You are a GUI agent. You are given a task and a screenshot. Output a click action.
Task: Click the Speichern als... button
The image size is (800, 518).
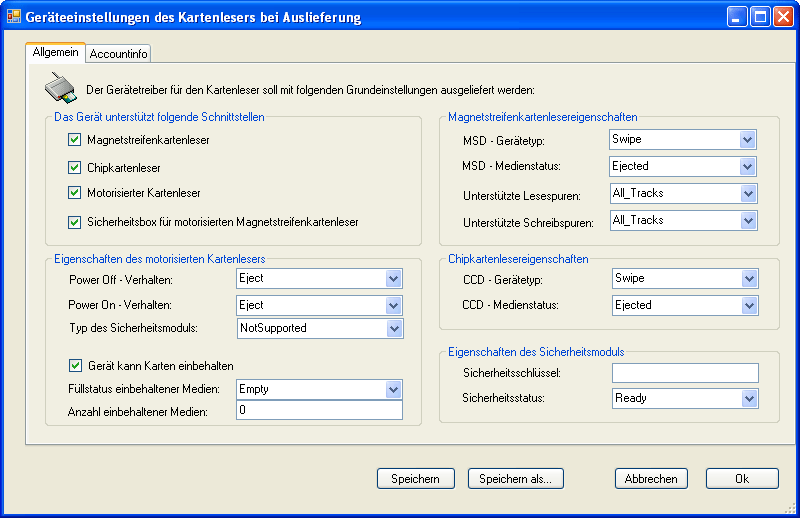[x=516, y=479]
